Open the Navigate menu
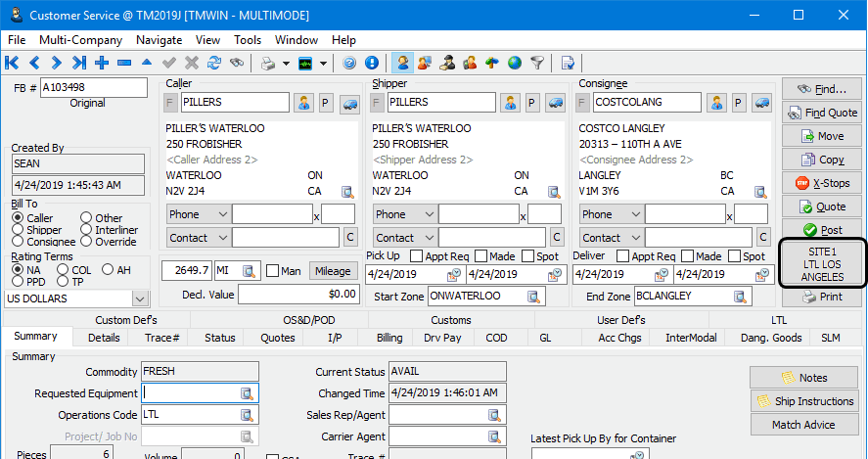Image resolution: width=868 pixels, height=459 pixels. [x=159, y=40]
